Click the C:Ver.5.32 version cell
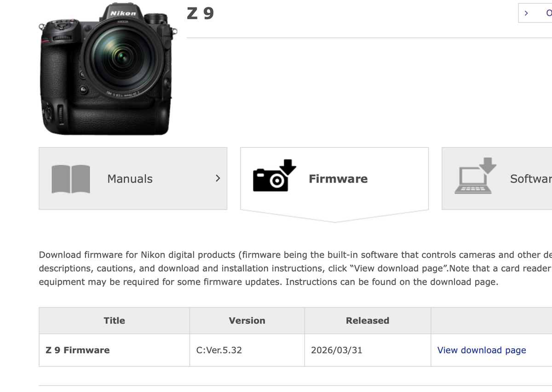 (219, 350)
